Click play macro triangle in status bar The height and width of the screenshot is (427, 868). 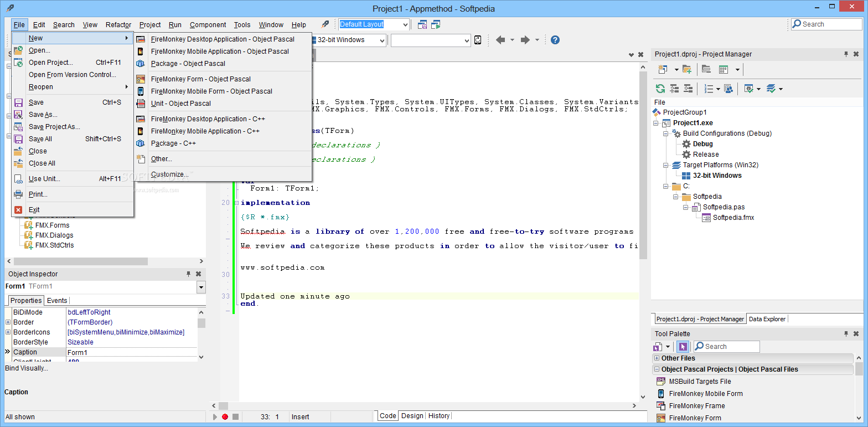pyautogui.click(x=215, y=417)
